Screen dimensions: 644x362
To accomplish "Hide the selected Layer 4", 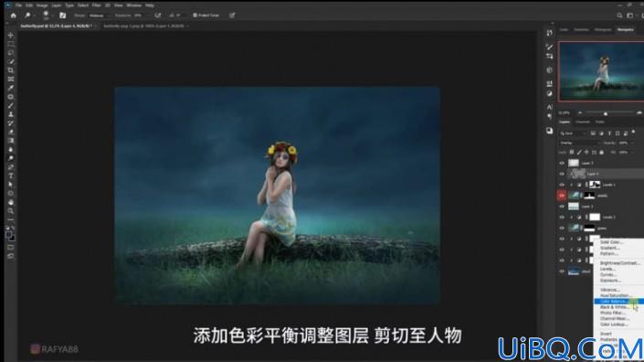I will (562, 174).
